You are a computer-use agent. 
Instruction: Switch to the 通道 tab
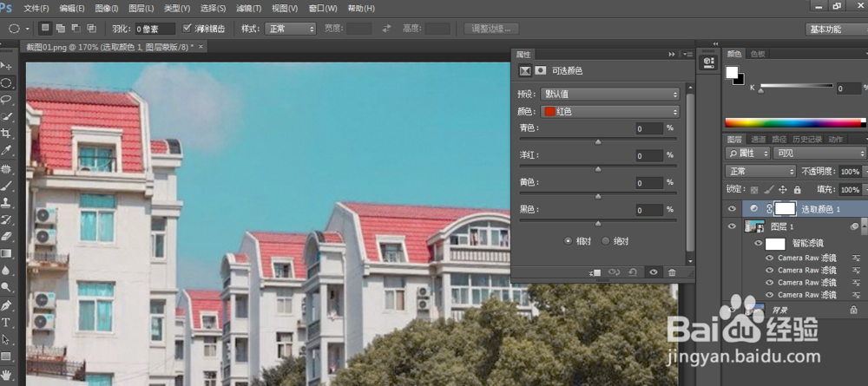click(x=759, y=140)
